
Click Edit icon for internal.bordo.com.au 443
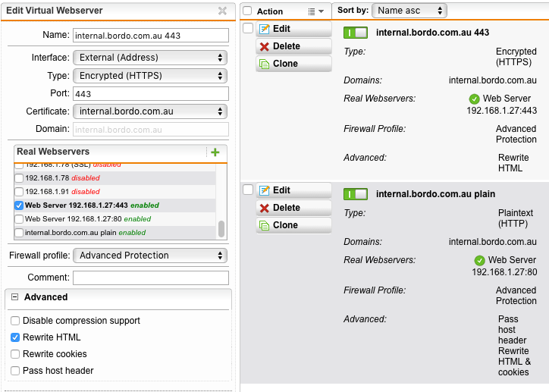click(264, 29)
